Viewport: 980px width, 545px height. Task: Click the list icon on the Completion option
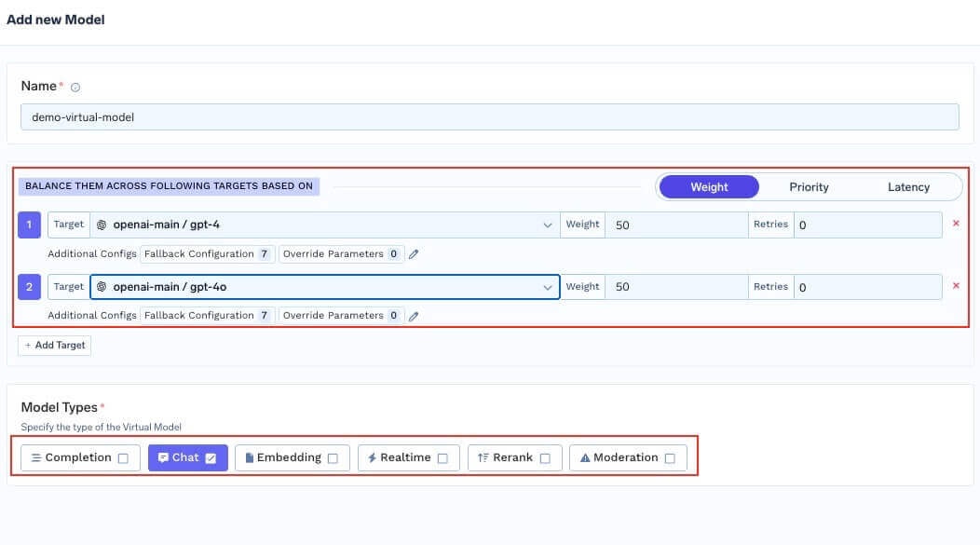coord(37,456)
